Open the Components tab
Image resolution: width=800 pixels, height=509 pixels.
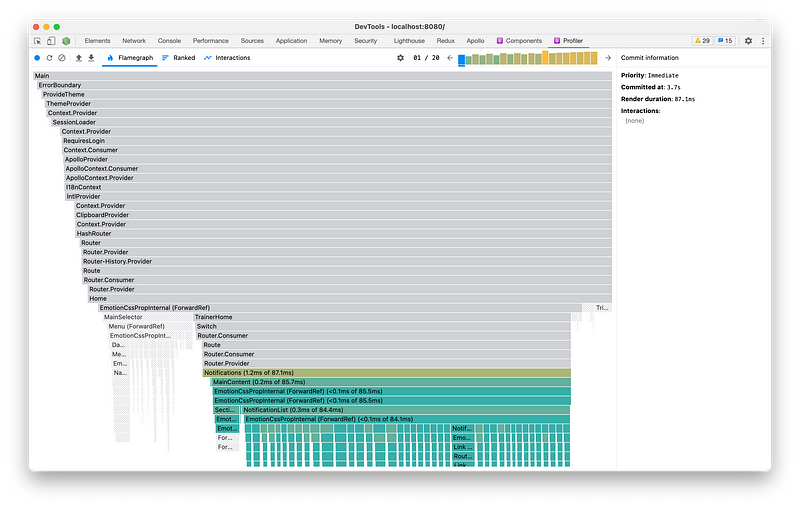coord(519,41)
